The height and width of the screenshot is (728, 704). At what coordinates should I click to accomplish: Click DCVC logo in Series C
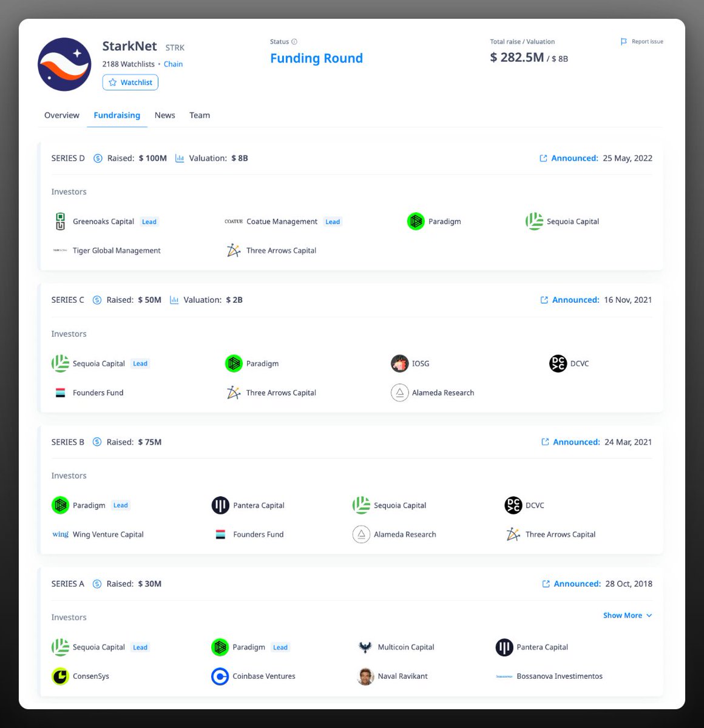coord(558,363)
